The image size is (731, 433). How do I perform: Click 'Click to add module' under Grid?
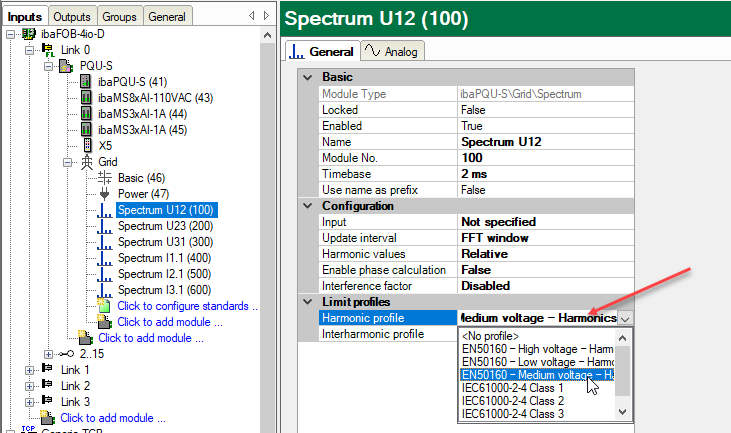(169, 322)
